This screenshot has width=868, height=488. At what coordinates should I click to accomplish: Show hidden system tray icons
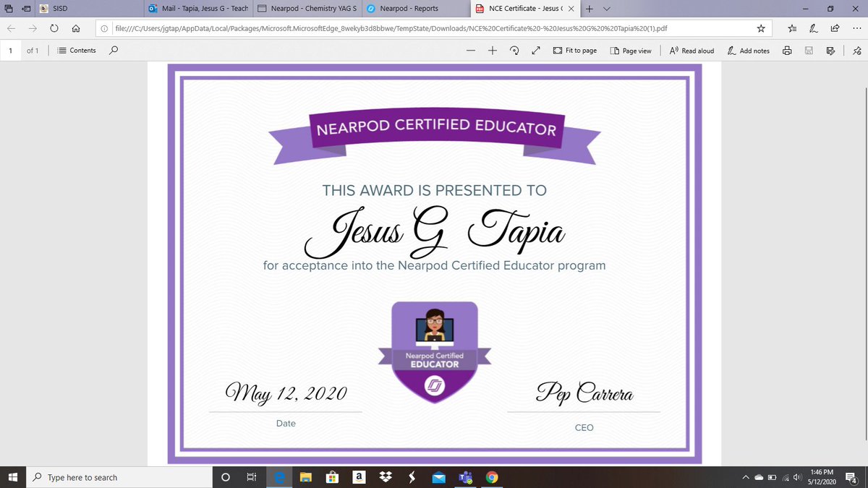pos(745,477)
